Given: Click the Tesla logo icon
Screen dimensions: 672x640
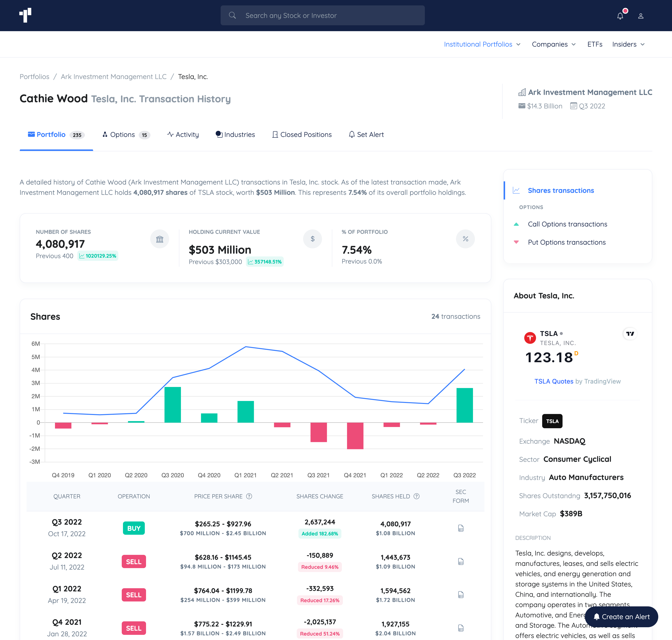Looking at the screenshot, I should pyautogui.click(x=530, y=338).
